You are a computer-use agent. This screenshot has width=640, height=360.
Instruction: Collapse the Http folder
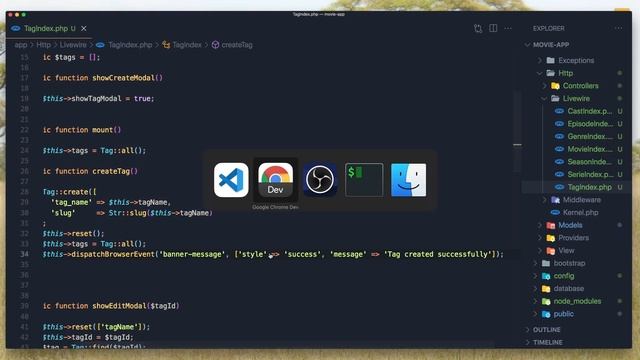(565, 73)
